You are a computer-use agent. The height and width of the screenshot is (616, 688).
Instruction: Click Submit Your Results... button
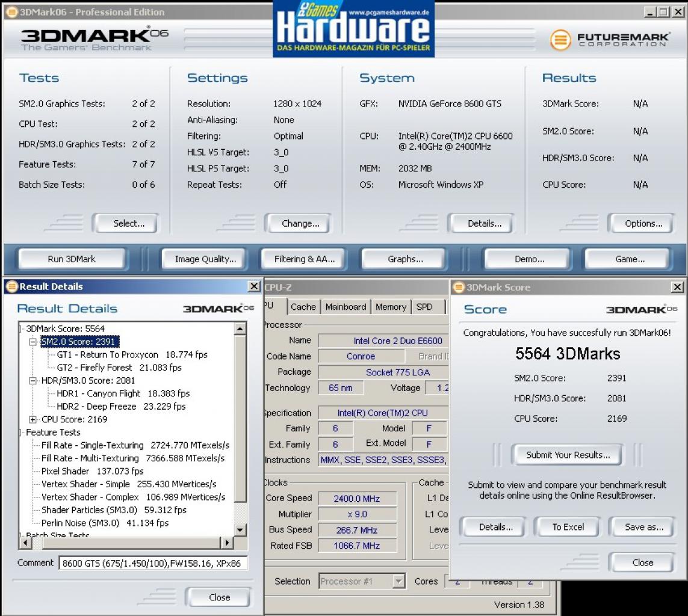(x=568, y=455)
